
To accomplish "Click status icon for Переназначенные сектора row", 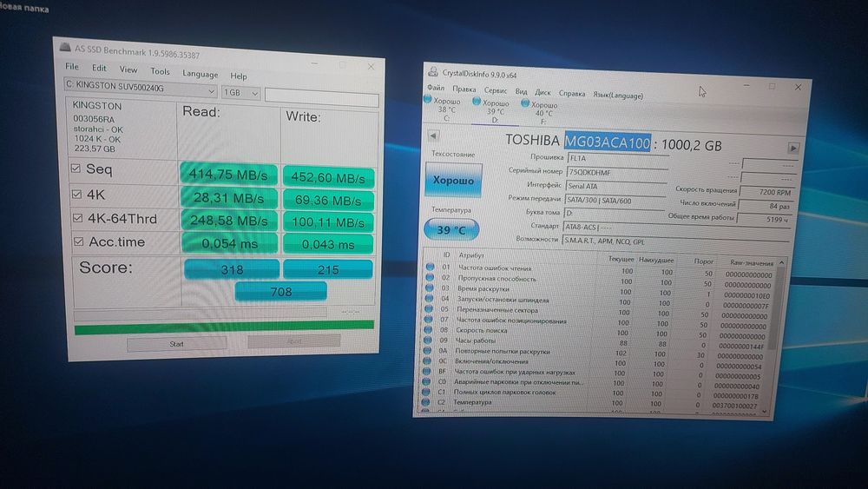I will tap(429, 308).
